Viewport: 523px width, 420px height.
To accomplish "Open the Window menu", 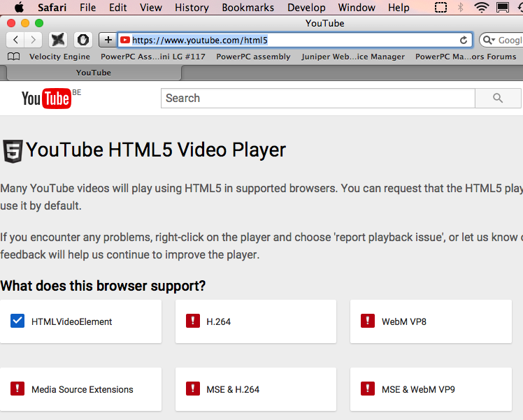I will click(357, 7).
